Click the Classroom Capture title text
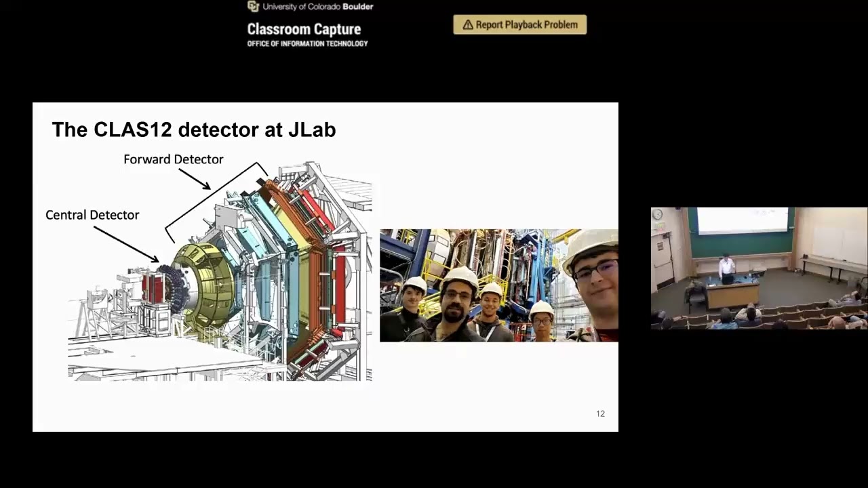 tap(304, 29)
